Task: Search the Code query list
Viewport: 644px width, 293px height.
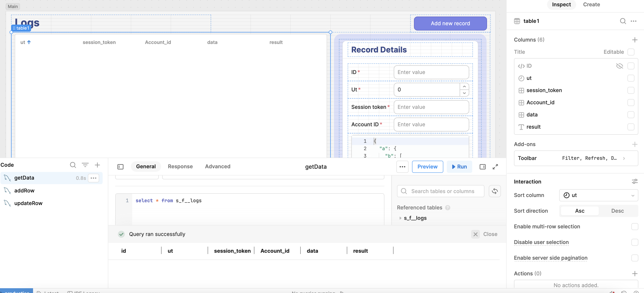Action: [73, 165]
